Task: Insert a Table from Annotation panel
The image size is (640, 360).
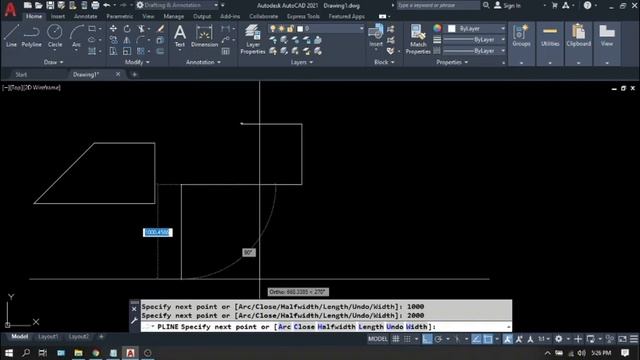Action: (x=226, y=51)
